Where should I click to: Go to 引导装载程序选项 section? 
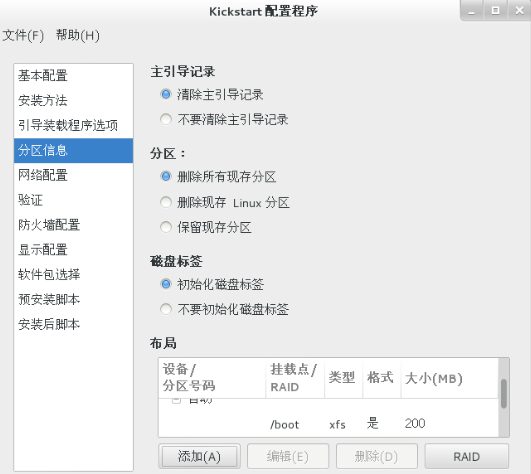(73, 125)
